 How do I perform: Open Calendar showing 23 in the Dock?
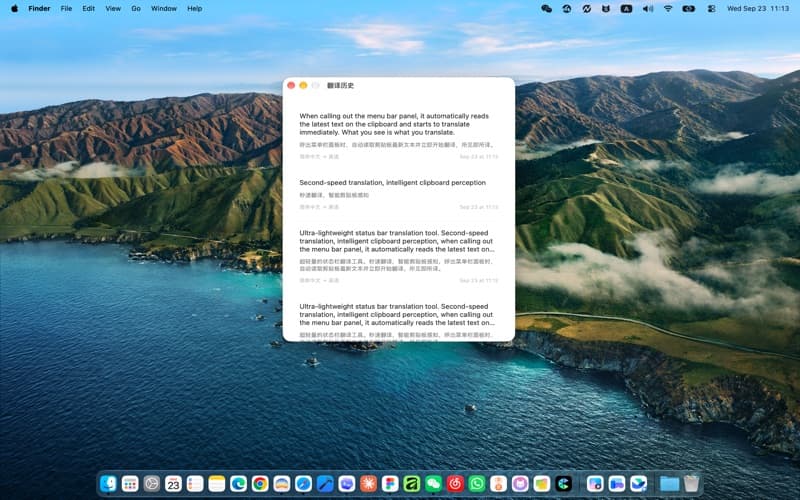coord(173,483)
